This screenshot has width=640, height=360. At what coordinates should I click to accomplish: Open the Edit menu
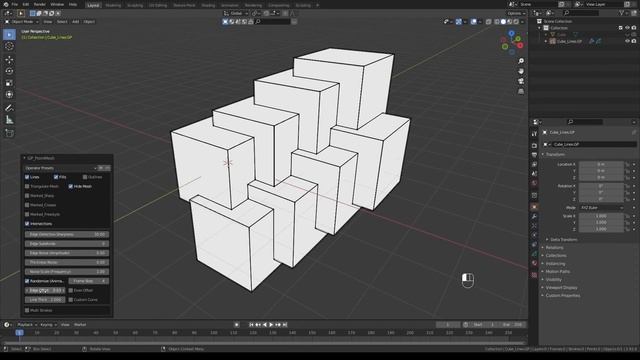pyautogui.click(x=26, y=4)
